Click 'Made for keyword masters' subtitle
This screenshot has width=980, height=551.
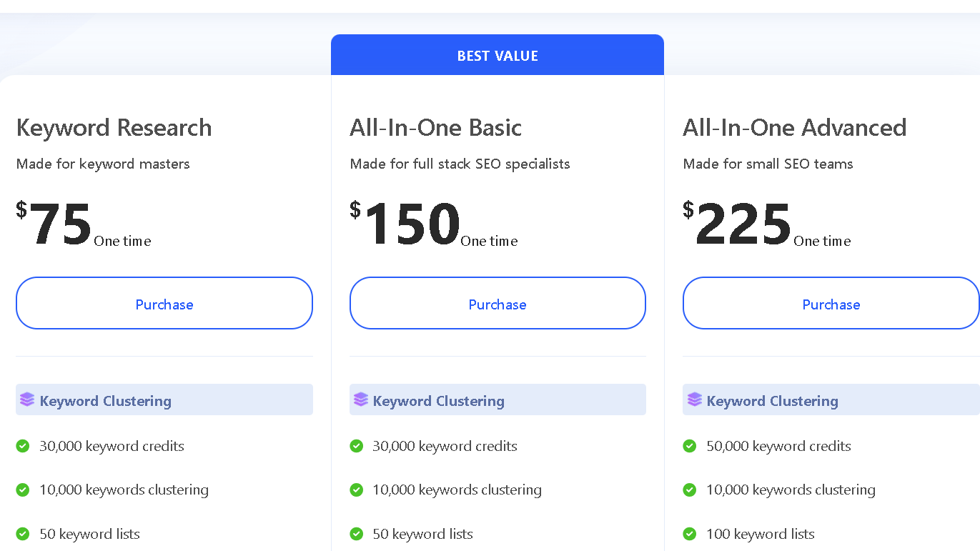pyautogui.click(x=103, y=164)
